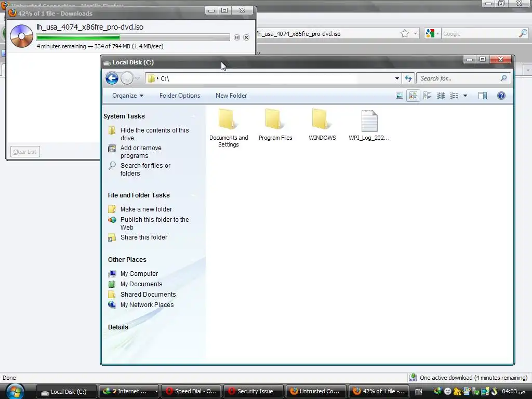Click the magnifier in explorer search box

pos(504,78)
